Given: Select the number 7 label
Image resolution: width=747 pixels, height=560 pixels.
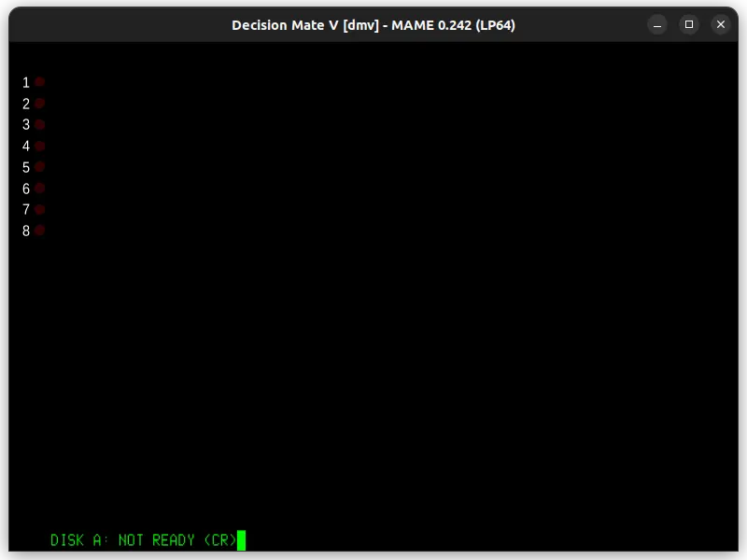Looking at the screenshot, I should point(26,210).
